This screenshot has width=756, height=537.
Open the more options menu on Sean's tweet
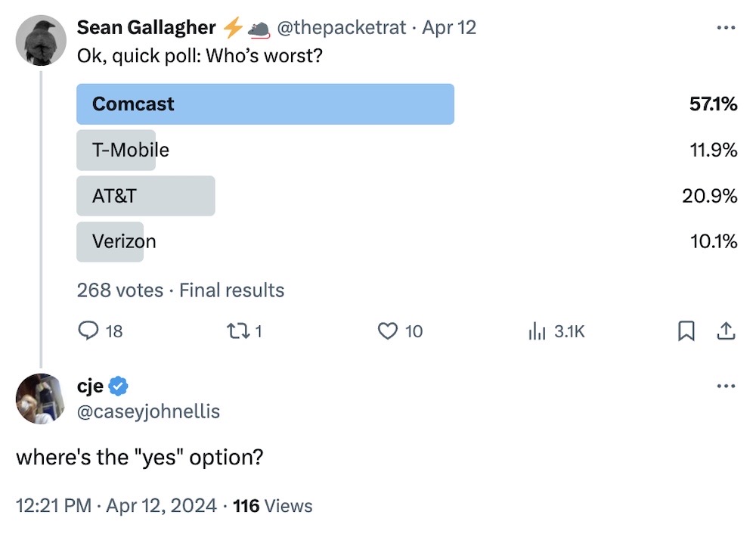point(726,26)
